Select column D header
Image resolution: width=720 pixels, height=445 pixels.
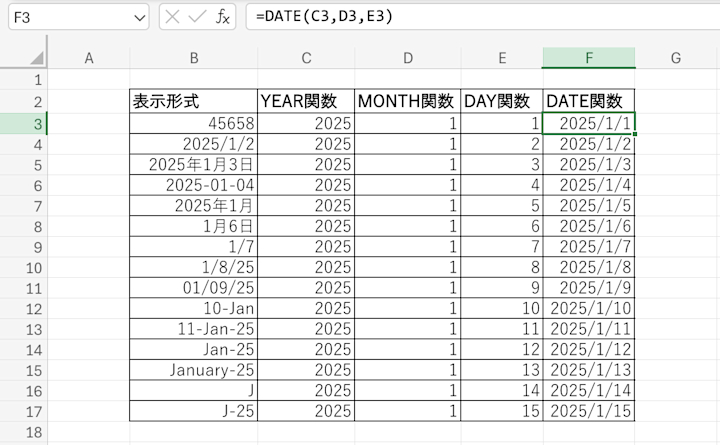pyautogui.click(x=408, y=58)
